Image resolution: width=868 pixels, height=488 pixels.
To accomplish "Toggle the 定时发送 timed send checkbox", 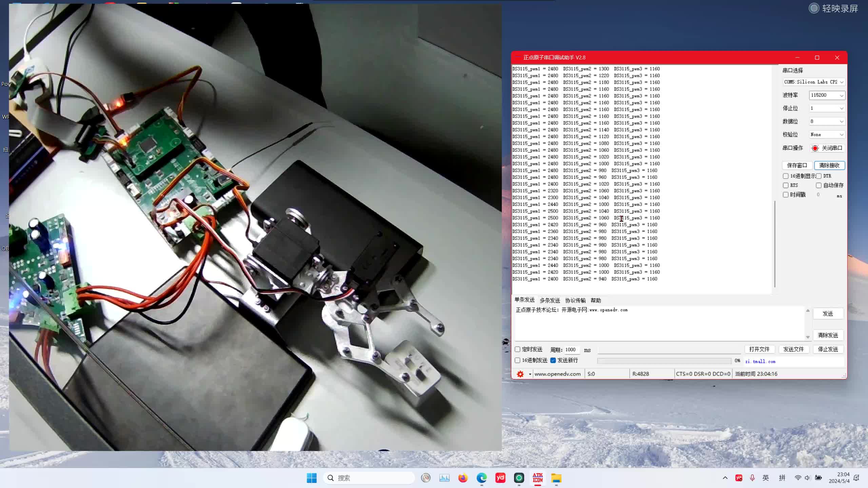I will (518, 349).
